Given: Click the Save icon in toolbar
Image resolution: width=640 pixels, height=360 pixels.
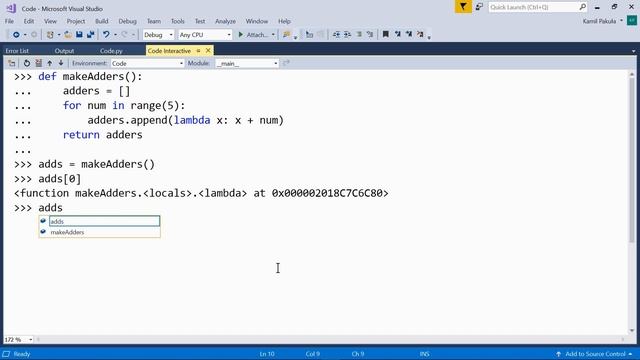Looking at the screenshot, I should point(79,35).
